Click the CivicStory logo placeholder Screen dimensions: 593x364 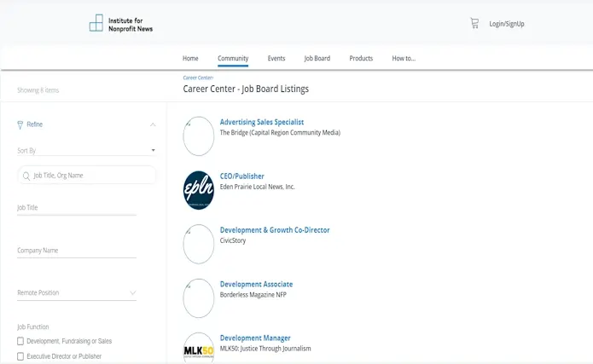click(x=199, y=244)
